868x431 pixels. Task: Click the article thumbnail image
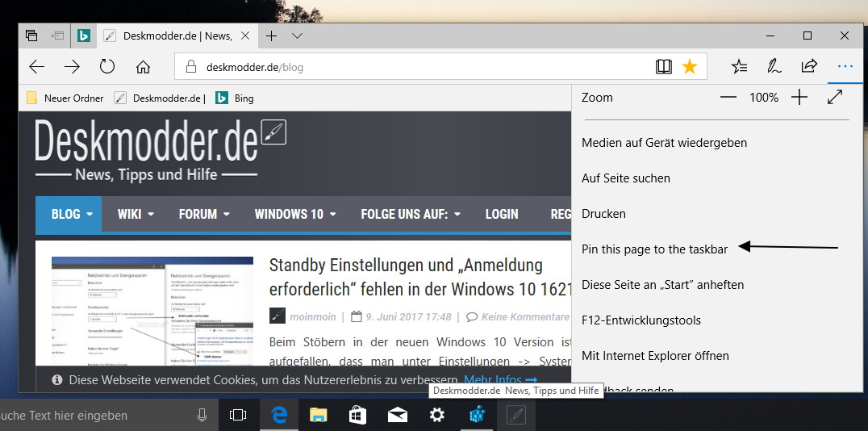(x=152, y=311)
